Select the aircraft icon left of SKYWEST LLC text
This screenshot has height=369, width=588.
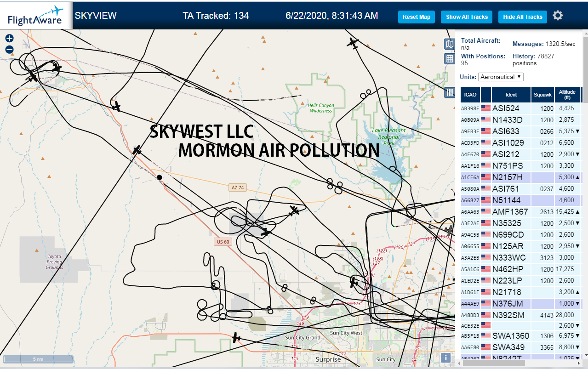coord(137,150)
